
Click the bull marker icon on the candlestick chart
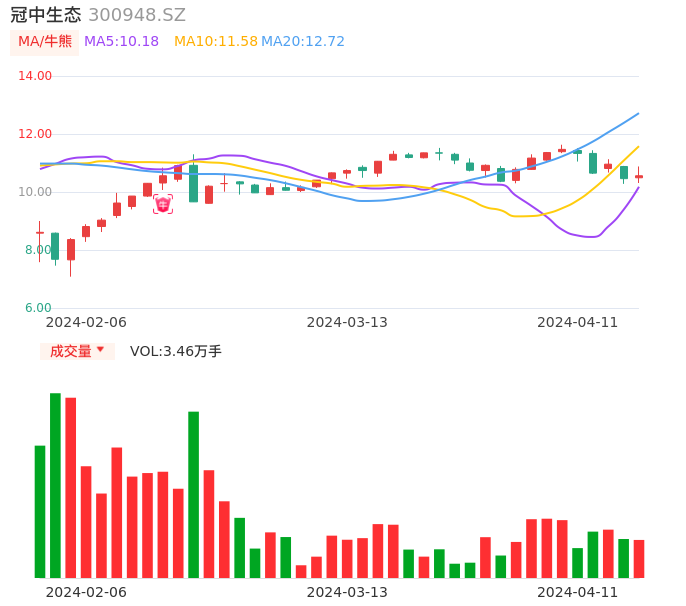pos(163,204)
